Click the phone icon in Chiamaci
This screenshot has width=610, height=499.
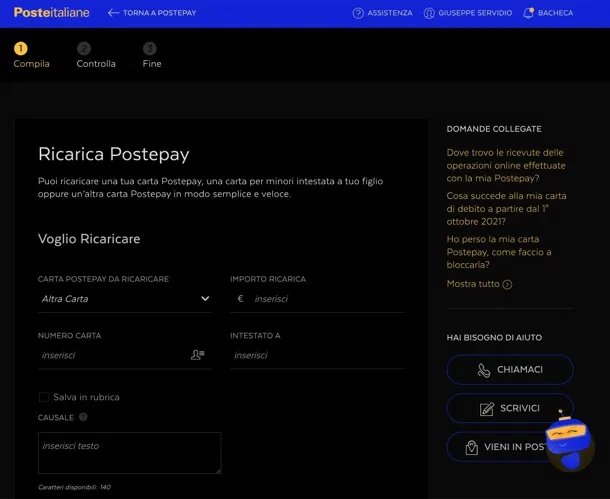[484, 370]
